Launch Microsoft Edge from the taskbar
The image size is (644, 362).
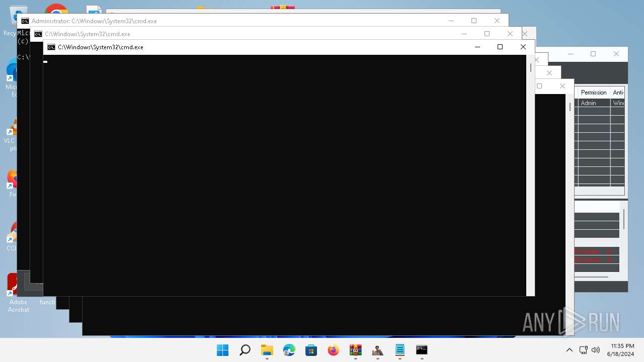pyautogui.click(x=289, y=350)
